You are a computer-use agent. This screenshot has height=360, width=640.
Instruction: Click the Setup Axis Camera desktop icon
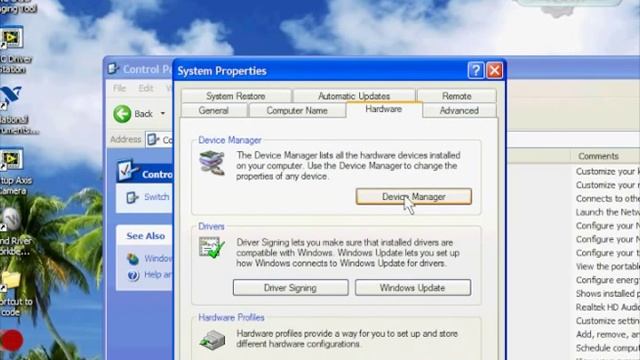pos(11,160)
